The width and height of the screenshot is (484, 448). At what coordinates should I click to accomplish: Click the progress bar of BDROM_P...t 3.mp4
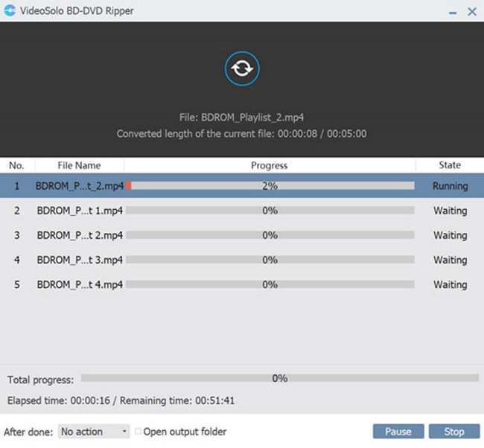[x=270, y=260]
